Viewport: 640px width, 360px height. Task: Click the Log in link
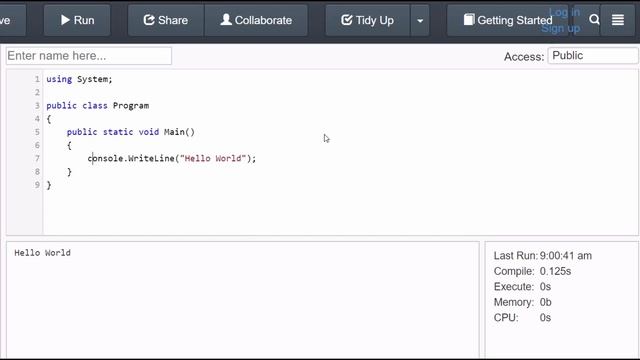point(564,12)
